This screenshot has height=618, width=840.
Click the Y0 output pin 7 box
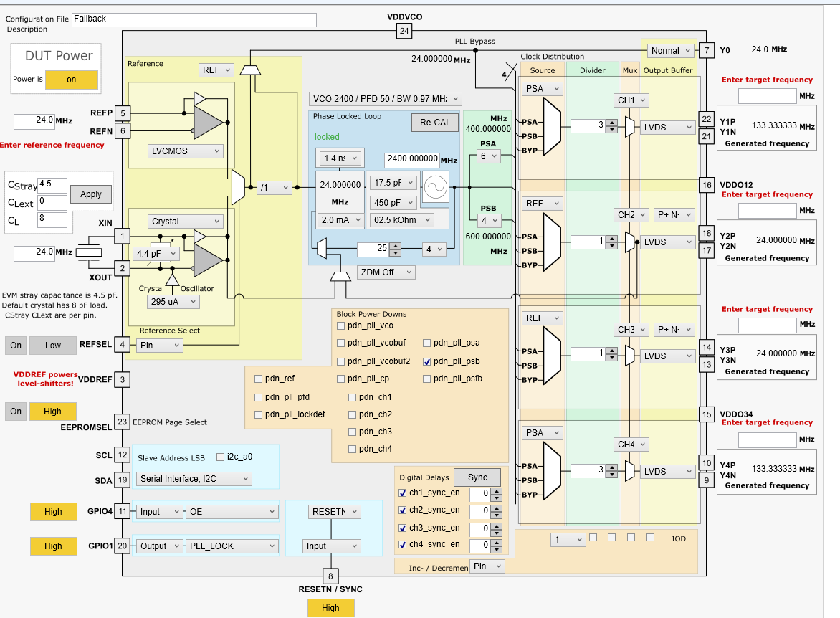[707, 50]
